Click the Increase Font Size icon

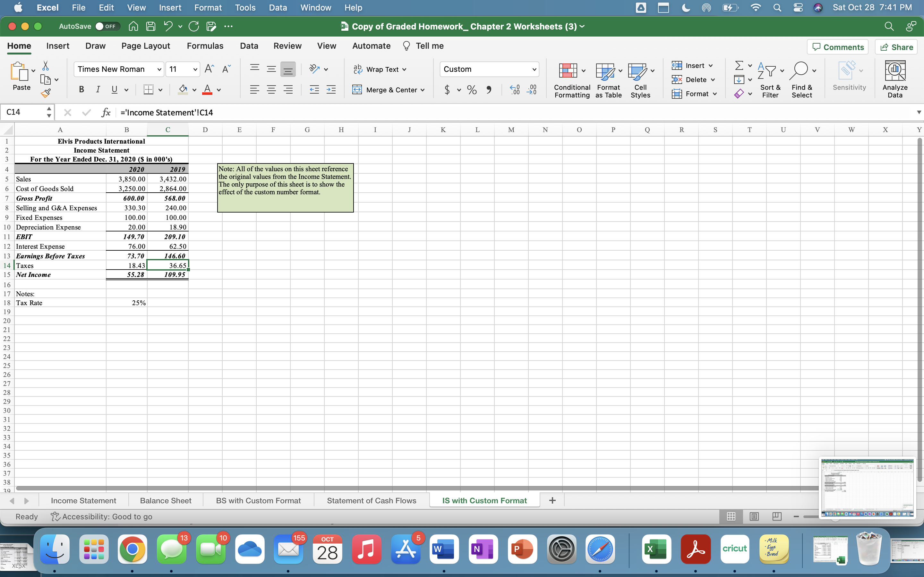click(209, 69)
